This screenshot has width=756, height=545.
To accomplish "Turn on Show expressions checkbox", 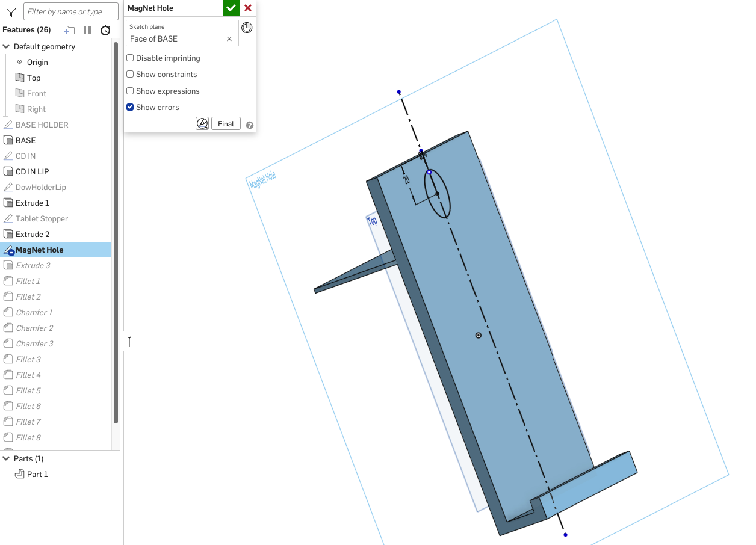I will coord(130,91).
